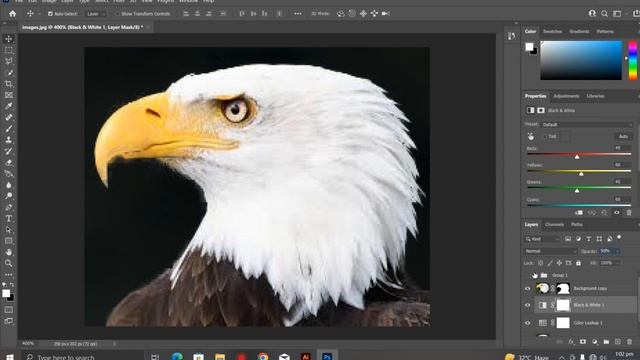Screen dimensions: 640x360
Task: Open the Opacity dropdown arrow
Action: click(x=617, y=251)
